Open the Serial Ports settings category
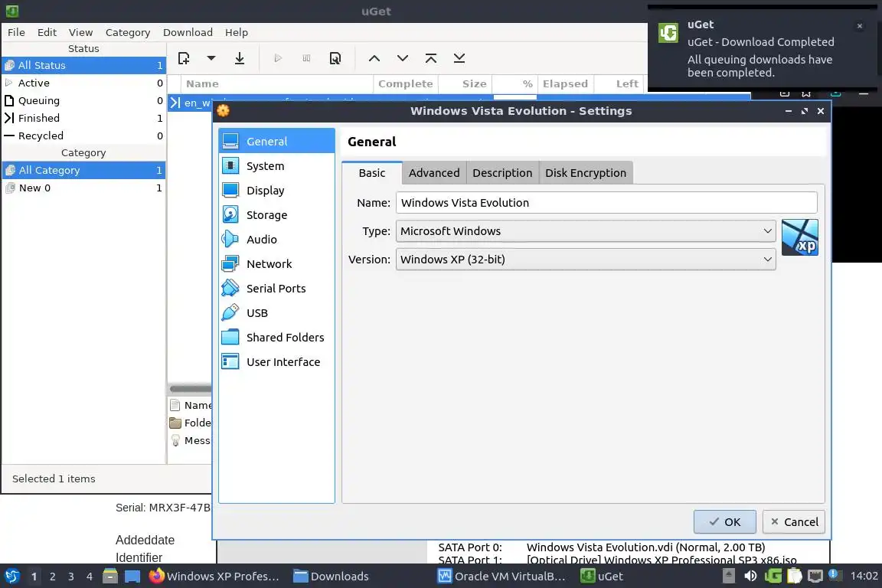This screenshot has width=882, height=588. (276, 288)
